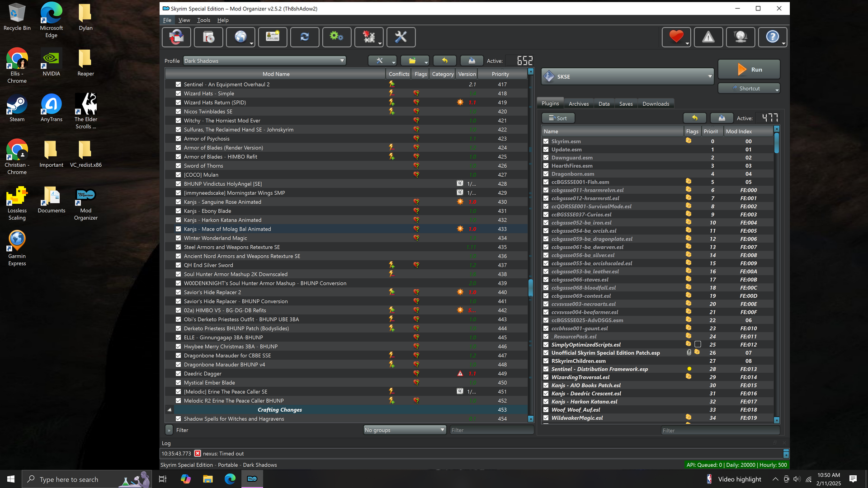868x488 pixels.
Task: Open Nexus website globe icon
Action: (x=240, y=37)
